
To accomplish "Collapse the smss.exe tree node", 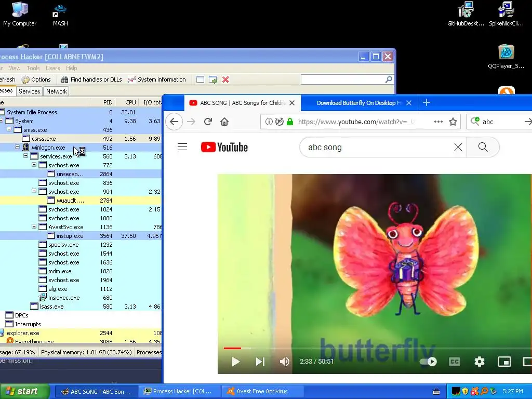I will click(x=9, y=129).
